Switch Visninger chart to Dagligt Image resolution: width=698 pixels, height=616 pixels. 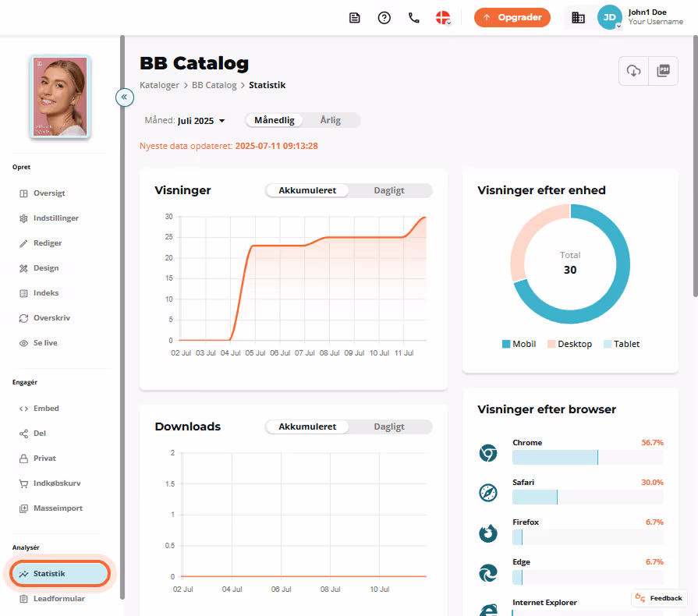coord(389,190)
